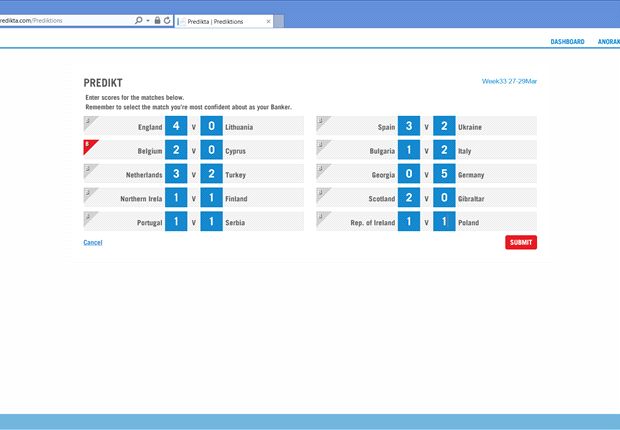Toggle banker flag for England v Lithuania
The width and height of the screenshot is (620, 430).
click(89, 122)
